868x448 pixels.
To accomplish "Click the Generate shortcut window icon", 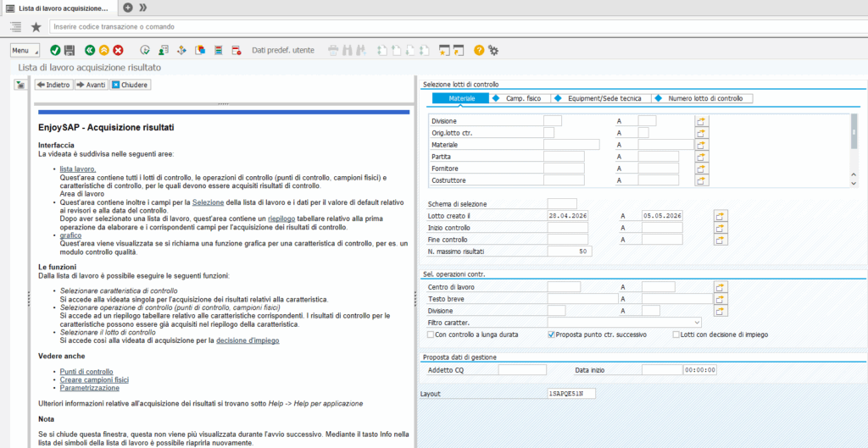I will click(x=458, y=50).
